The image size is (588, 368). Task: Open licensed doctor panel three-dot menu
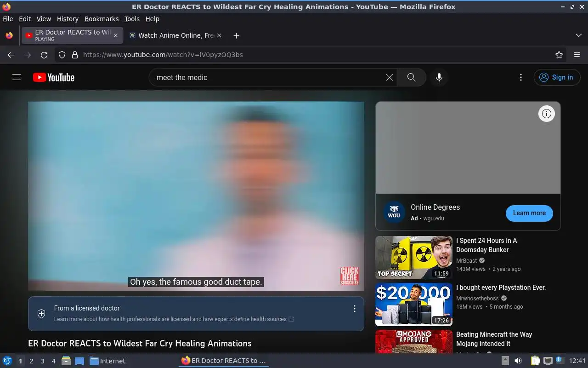(354, 309)
